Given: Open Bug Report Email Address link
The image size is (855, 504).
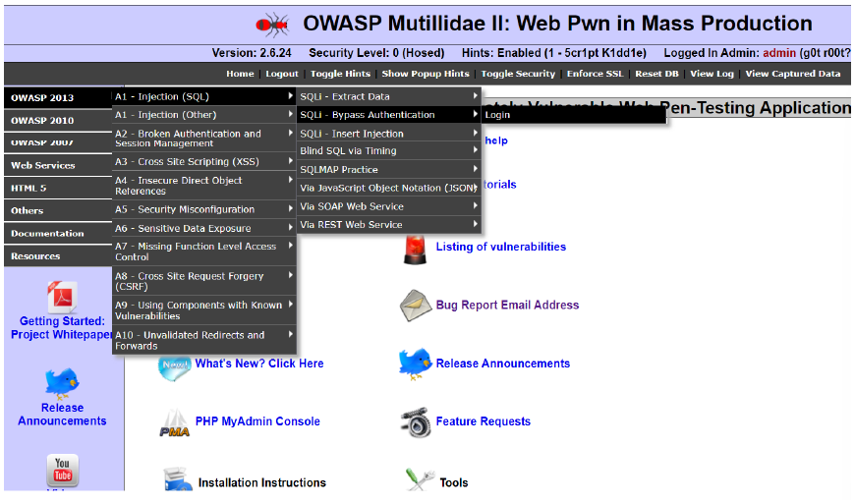Looking at the screenshot, I should [x=507, y=306].
